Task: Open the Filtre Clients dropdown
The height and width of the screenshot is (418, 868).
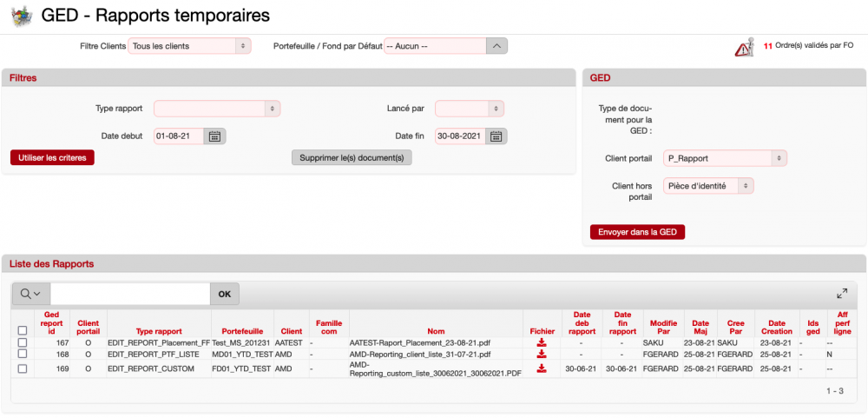Action: tap(189, 45)
